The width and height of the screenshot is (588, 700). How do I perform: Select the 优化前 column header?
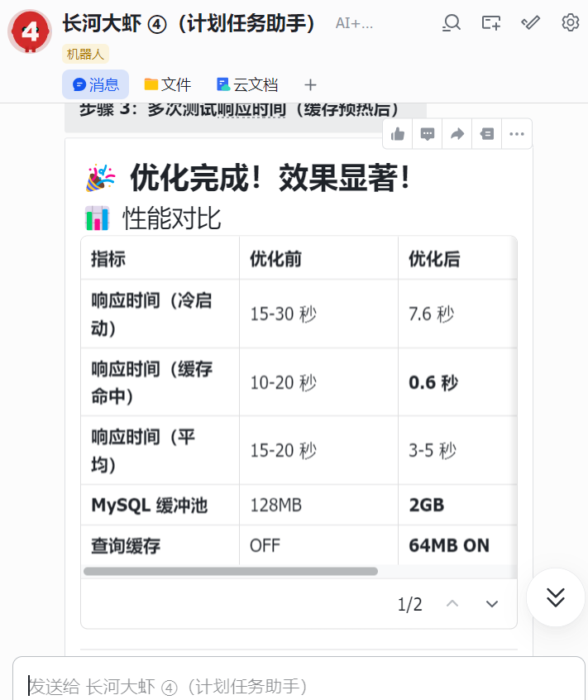(318, 258)
